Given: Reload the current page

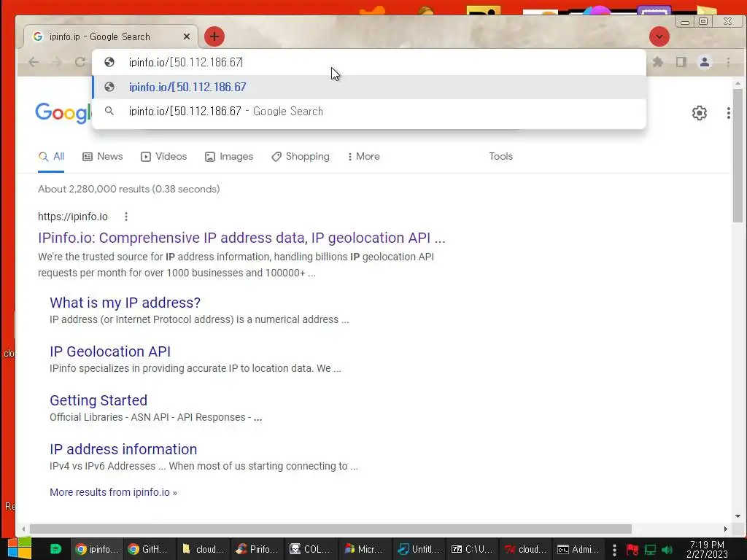Looking at the screenshot, I should pos(80,62).
